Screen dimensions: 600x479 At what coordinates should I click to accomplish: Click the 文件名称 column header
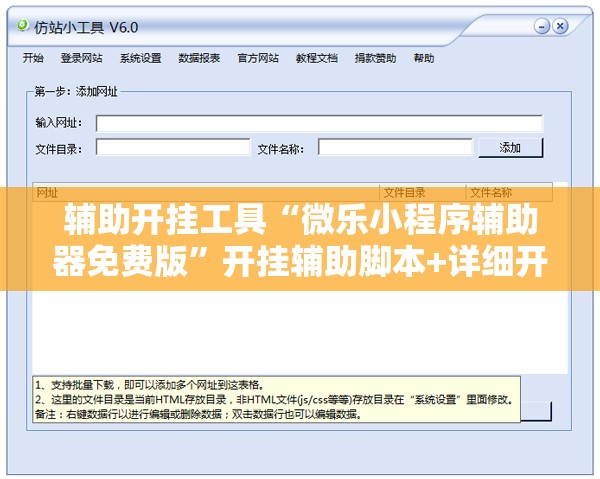509,192
